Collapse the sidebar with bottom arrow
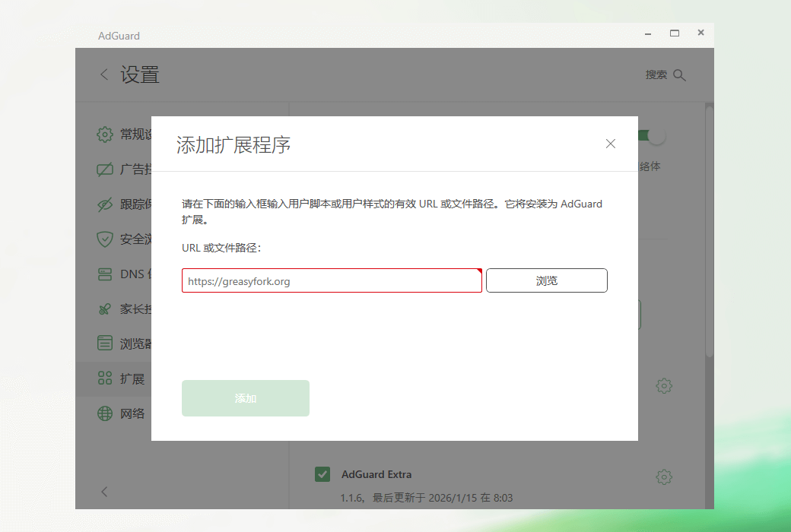 [104, 492]
